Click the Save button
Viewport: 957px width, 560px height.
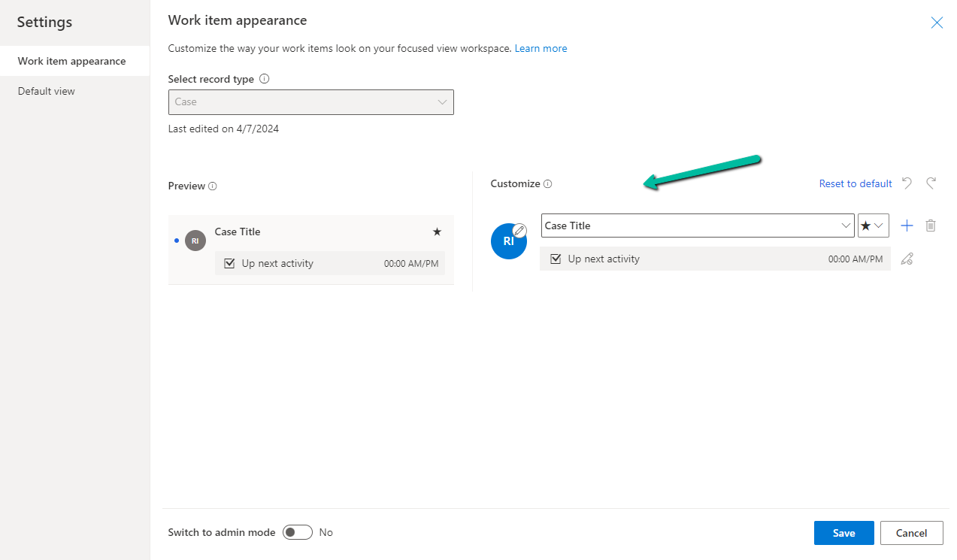point(843,533)
